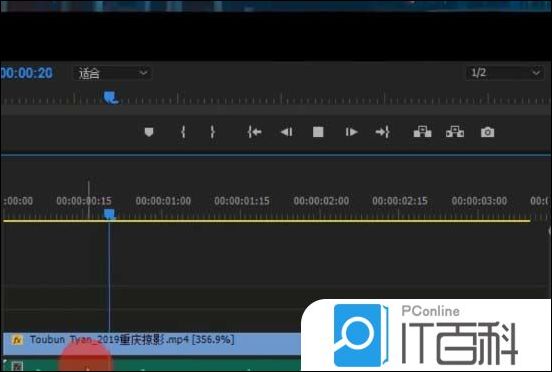Open the 1/2 playback resolution dropdown
The height and width of the screenshot is (372, 552).
(504, 73)
